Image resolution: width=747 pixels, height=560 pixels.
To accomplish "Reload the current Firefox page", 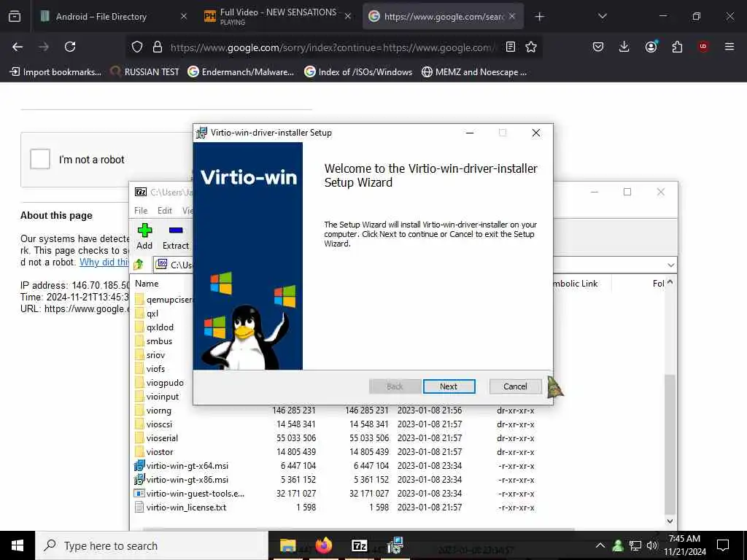I will tap(70, 47).
